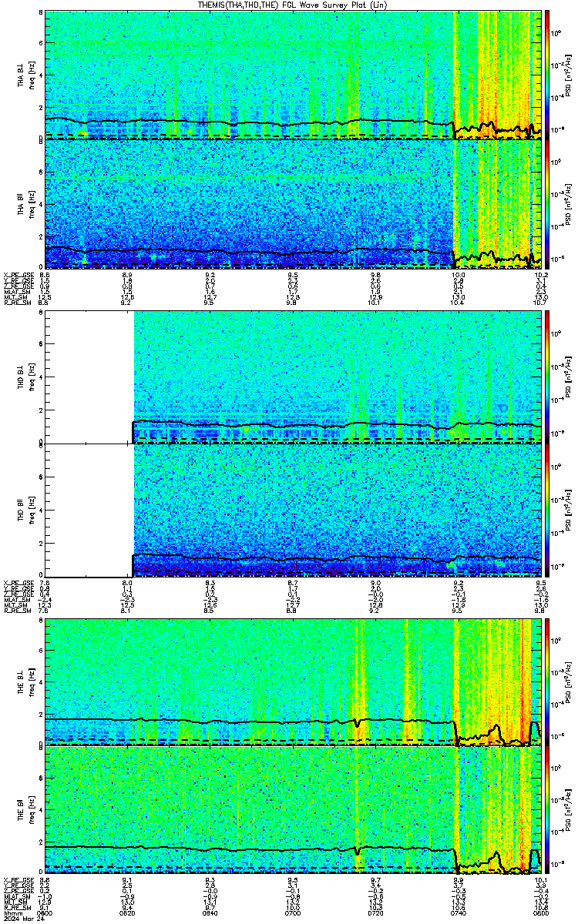Click the 'THE B∥ freq [Hz]' axis label
Viewport: 578px width, 924px height.
tap(25, 811)
